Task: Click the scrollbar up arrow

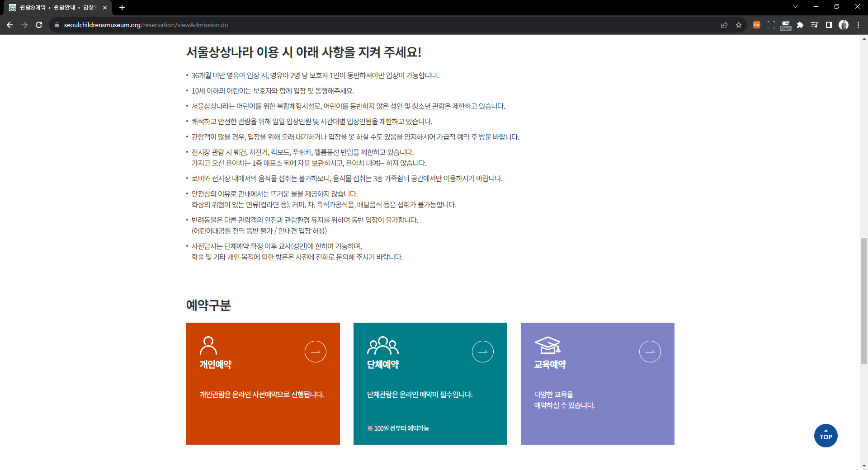Action: point(864,39)
